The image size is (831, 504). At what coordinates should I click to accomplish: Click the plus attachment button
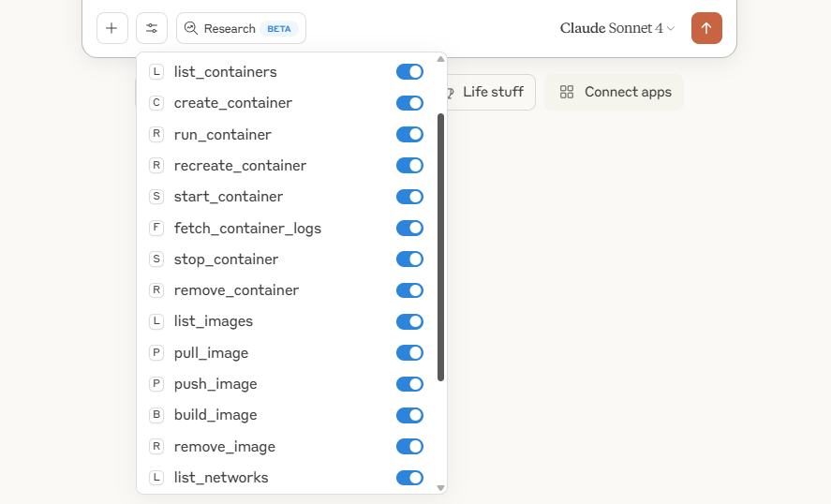tap(111, 28)
